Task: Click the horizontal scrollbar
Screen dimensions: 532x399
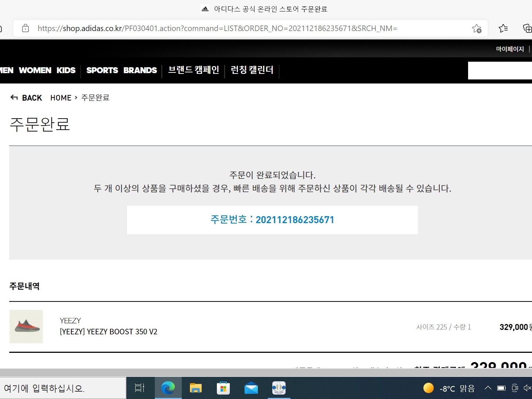Action: 266,372
